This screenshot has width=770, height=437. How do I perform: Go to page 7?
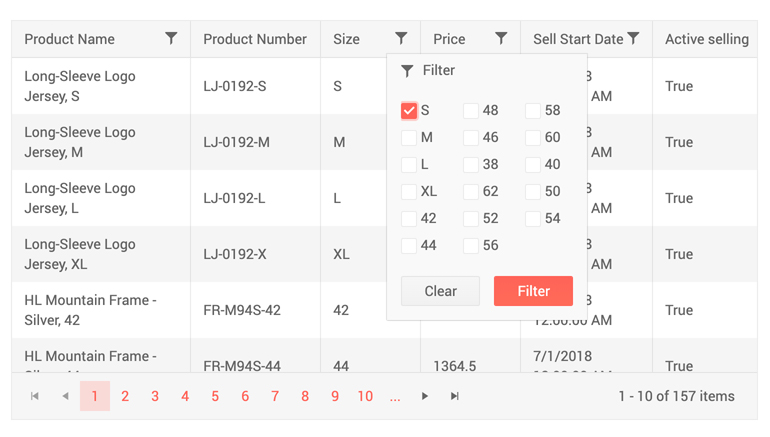click(275, 396)
